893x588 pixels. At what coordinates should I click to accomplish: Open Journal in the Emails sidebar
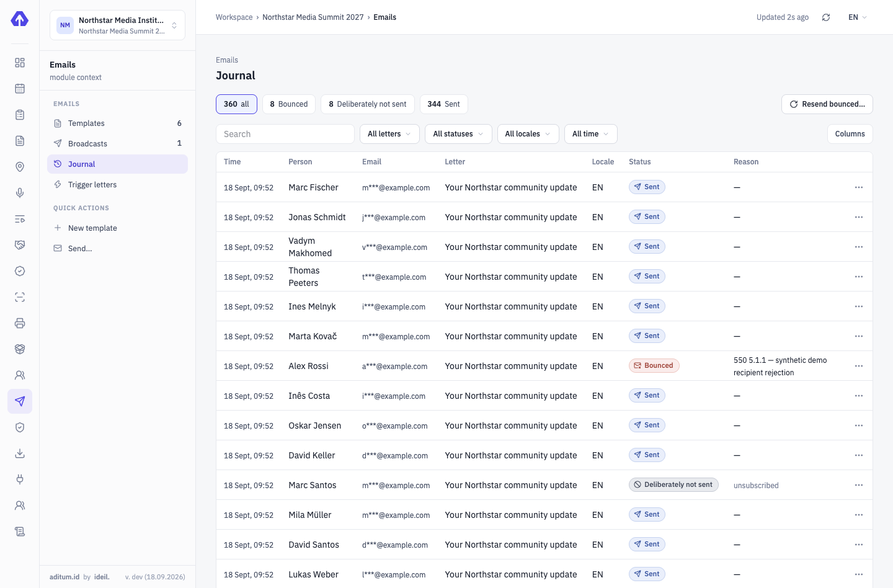(x=117, y=164)
